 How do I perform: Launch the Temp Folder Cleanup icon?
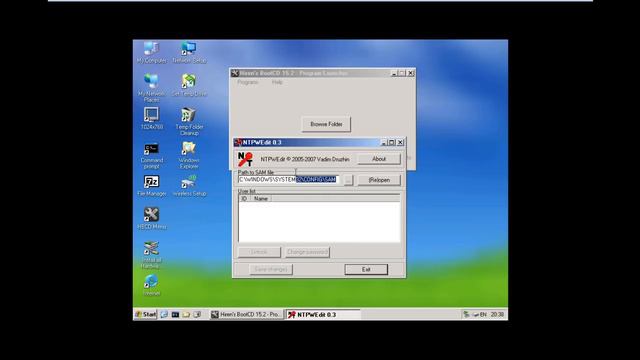(189, 121)
